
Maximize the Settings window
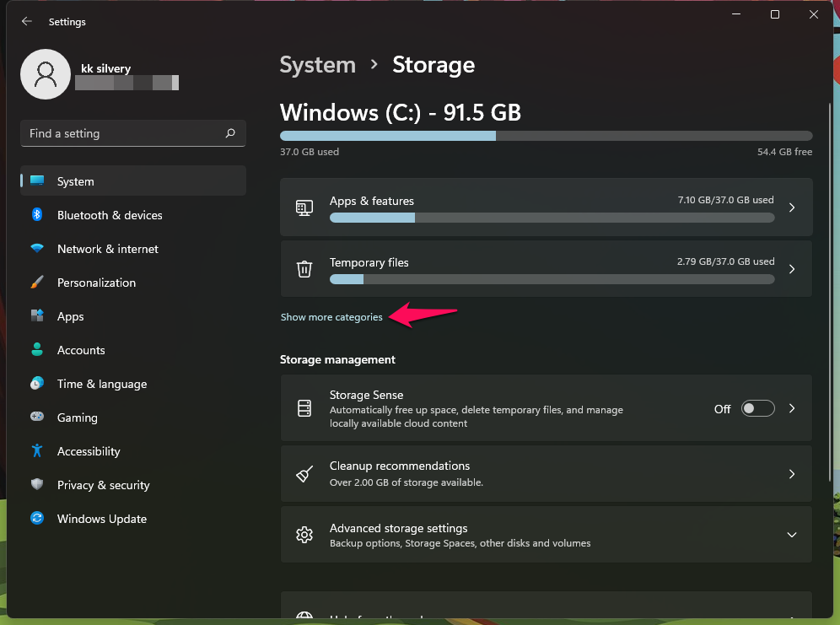[775, 14]
